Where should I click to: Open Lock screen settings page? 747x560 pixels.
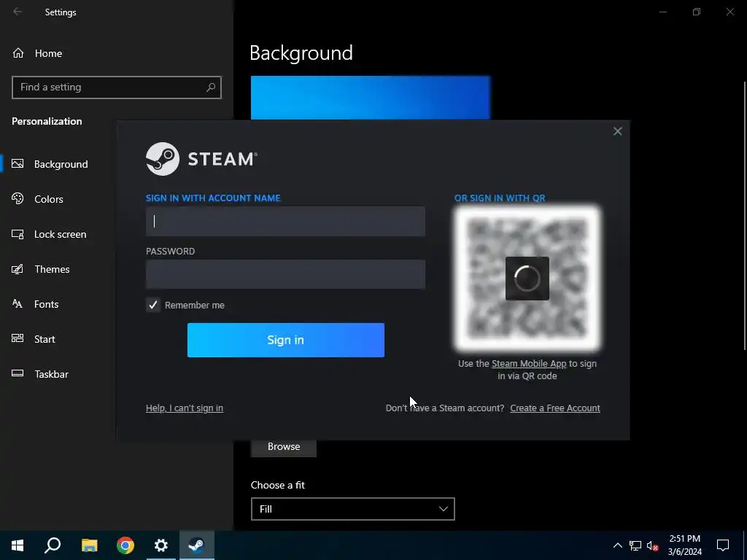[60, 234]
